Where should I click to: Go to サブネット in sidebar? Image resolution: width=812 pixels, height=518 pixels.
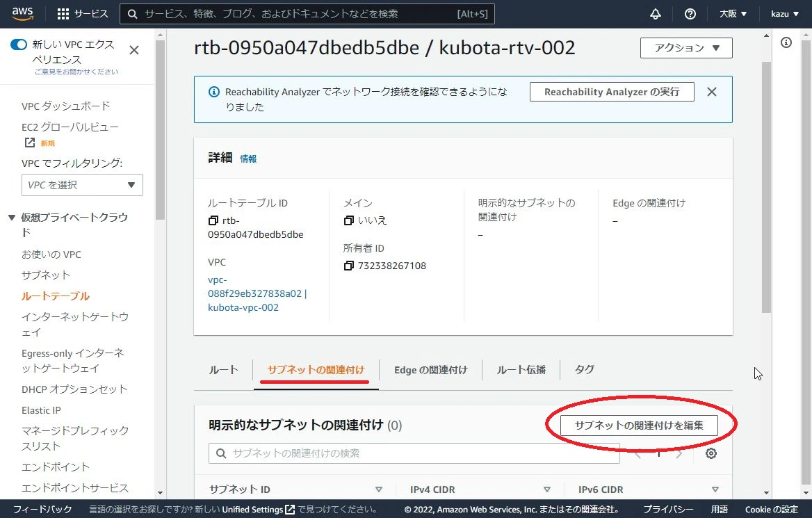(46, 275)
